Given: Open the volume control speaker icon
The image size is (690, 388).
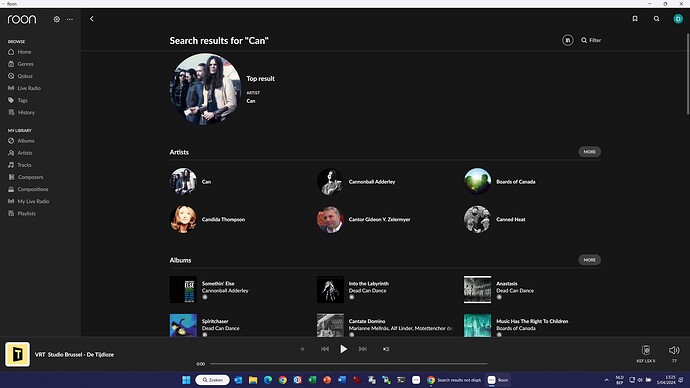Looking at the screenshot, I should 674,350.
